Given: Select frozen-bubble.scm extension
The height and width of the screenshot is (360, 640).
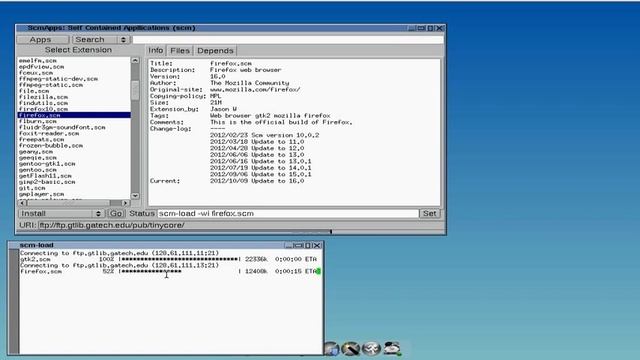Looking at the screenshot, I should [x=74, y=145].
